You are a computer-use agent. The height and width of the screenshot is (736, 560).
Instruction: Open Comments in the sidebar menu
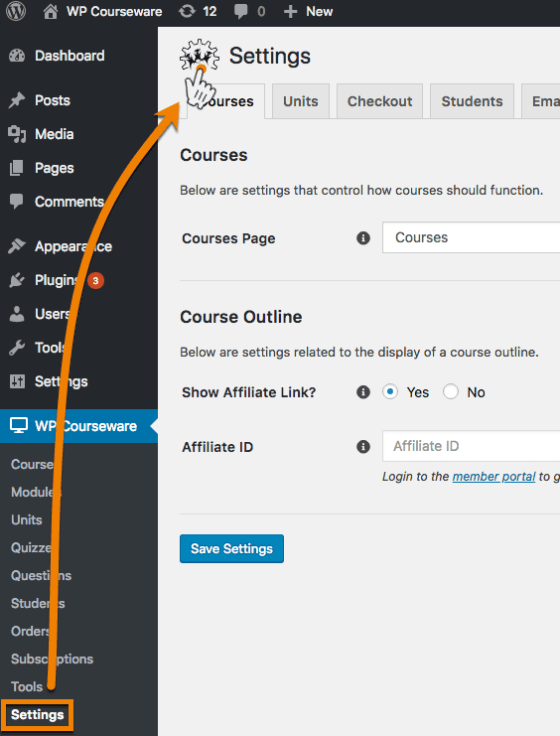[70, 202]
